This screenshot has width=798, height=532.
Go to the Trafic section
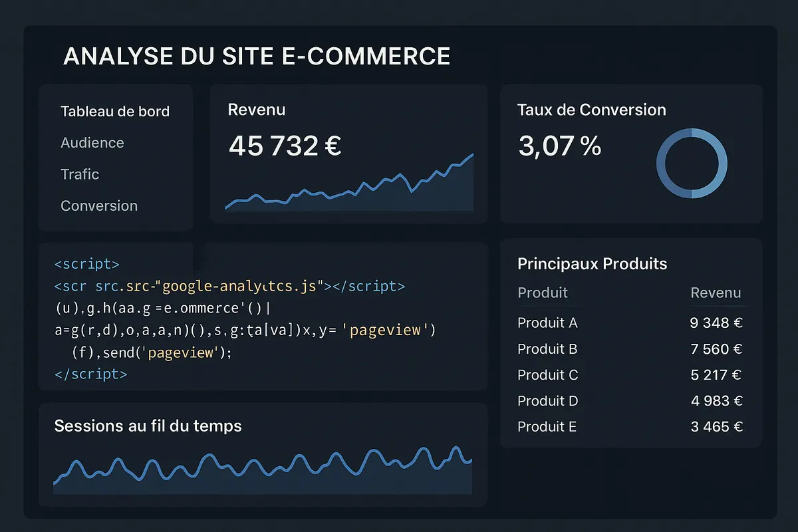click(80, 174)
